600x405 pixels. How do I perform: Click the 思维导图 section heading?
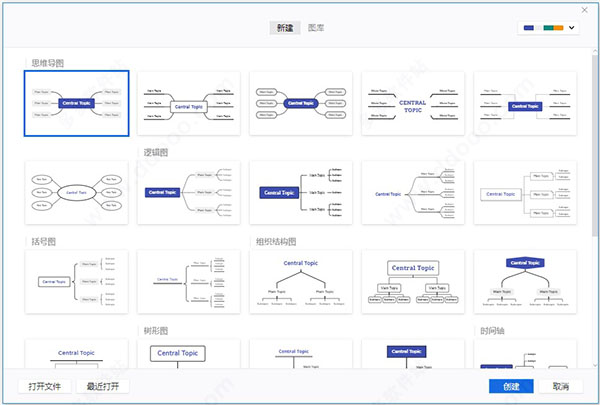click(x=47, y=63)
